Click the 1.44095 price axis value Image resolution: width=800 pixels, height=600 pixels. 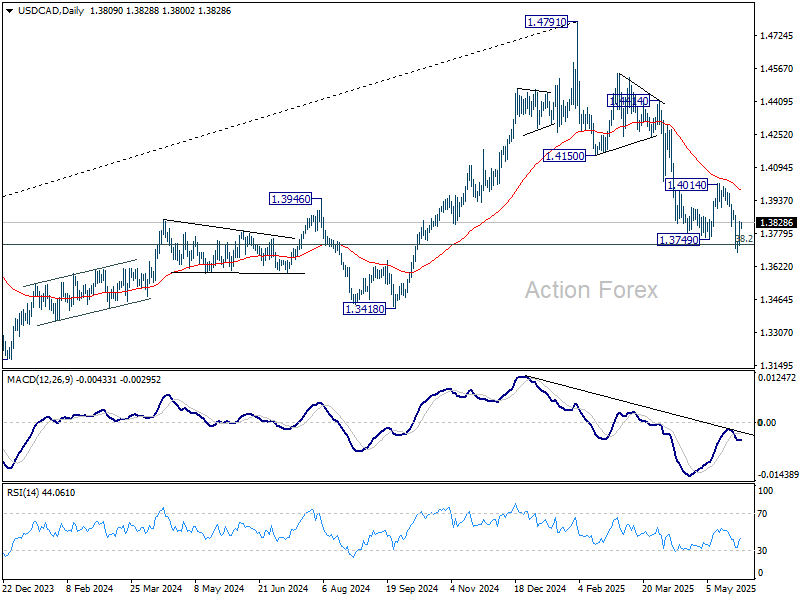(x=777, y=102)
